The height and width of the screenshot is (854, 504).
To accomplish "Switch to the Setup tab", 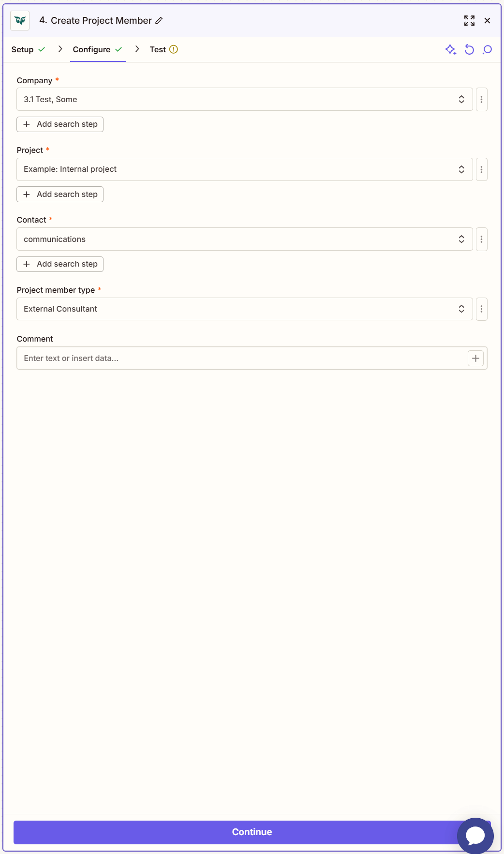I will tap(22, 49).
